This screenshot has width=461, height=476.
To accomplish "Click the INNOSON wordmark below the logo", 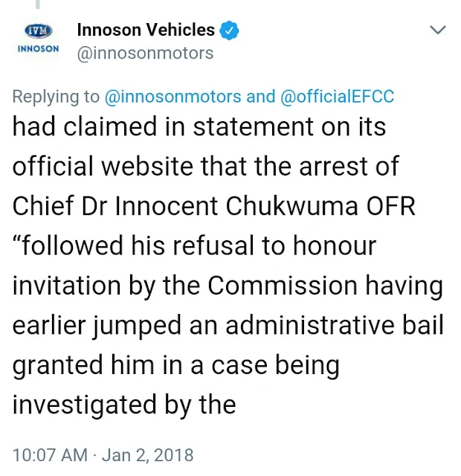I will pyautogui.click(x=38, y=49).
